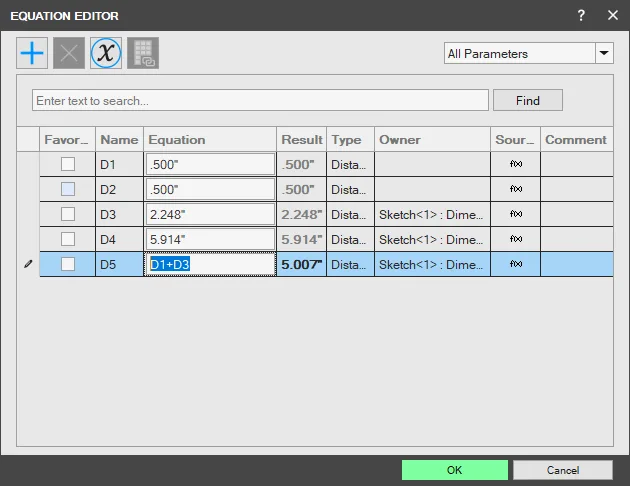
Task: Check the Favorite box for D4
Action: 68,239
